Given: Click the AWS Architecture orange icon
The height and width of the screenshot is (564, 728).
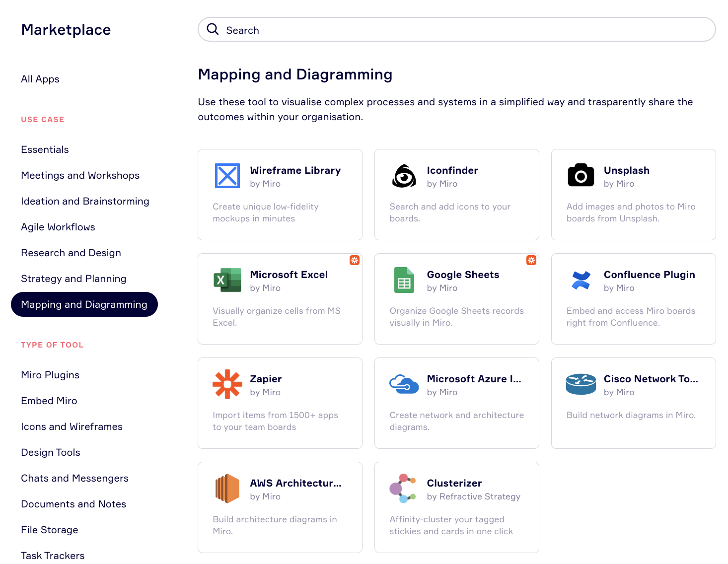Looking at the screenshot, I should click(x=227, y=489).
